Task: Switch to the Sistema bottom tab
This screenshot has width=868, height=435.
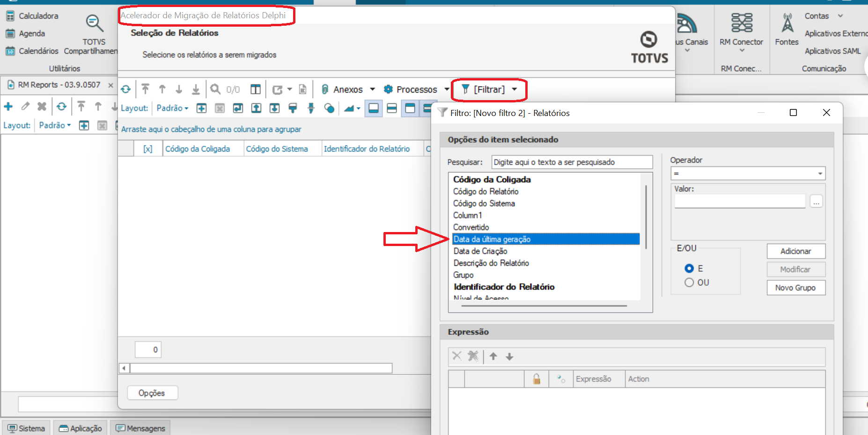Action: coord(26,428)
